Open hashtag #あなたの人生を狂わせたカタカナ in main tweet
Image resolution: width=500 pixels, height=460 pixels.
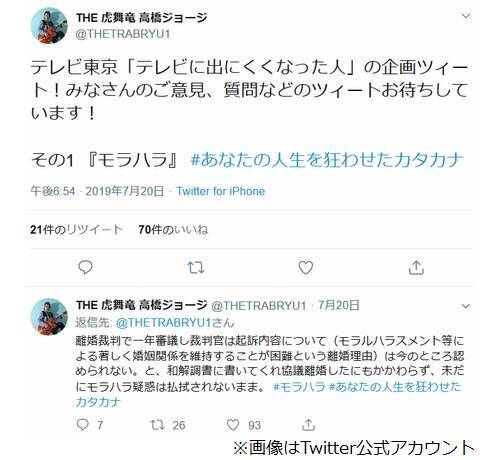[x=327, y=160]
